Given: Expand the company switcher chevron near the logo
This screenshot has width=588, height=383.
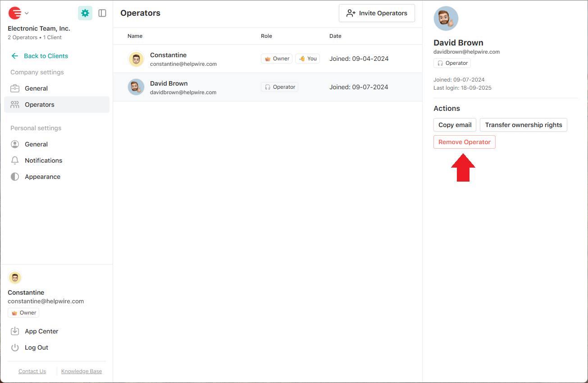Looking at the screenshot, I should [27, 13].
